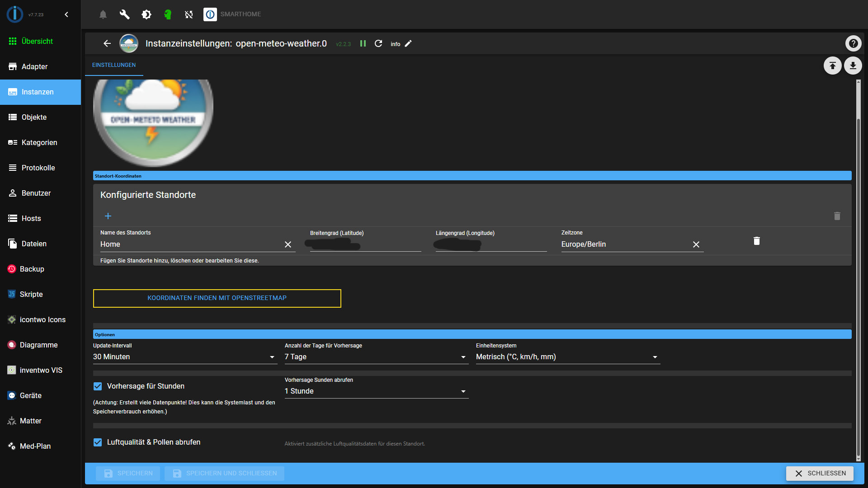Click SPEICHERN UND SCHLIESSEN button
Viewport: 868px width, 488px height.
225,473
